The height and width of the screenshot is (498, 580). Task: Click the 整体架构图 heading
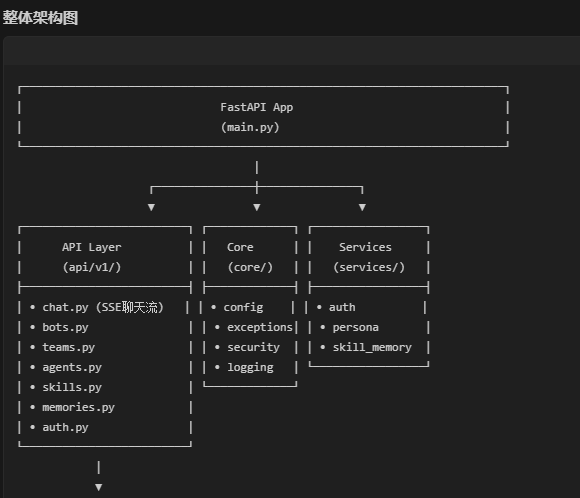pyautogui.click(x=40, y=18)
